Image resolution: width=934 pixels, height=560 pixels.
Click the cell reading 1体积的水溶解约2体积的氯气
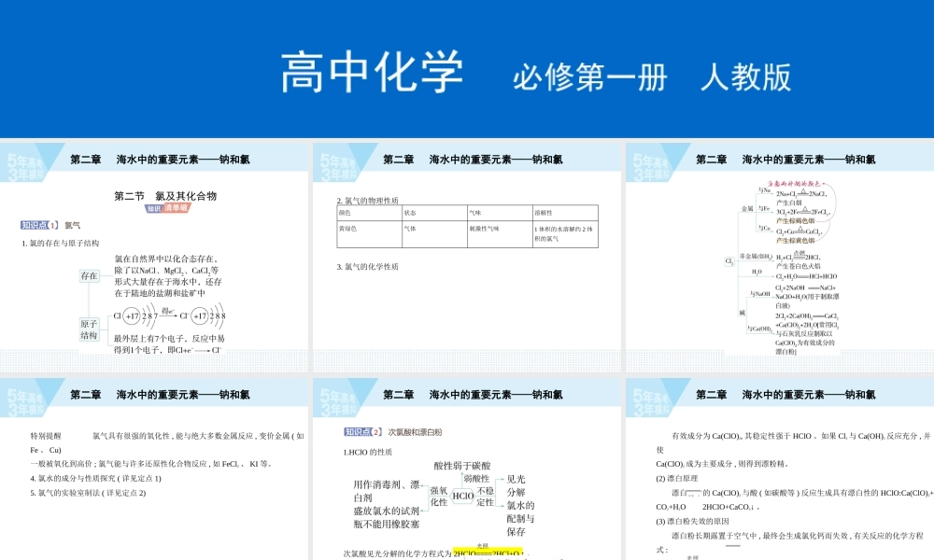point(565,234)
